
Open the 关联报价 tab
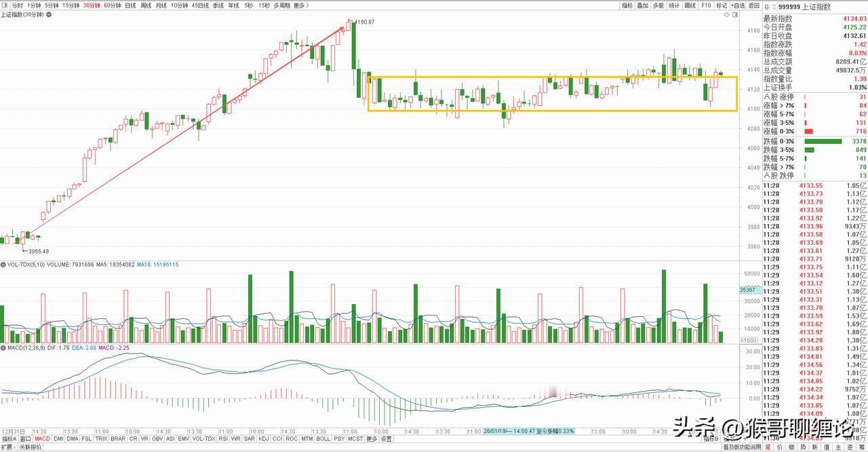(x=30, y=447)
